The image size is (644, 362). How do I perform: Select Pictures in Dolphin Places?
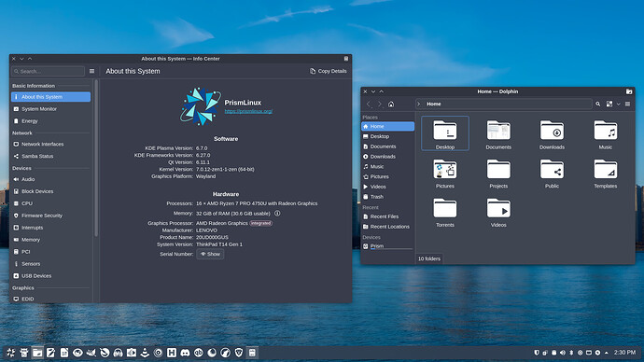(x=387, y=176)
